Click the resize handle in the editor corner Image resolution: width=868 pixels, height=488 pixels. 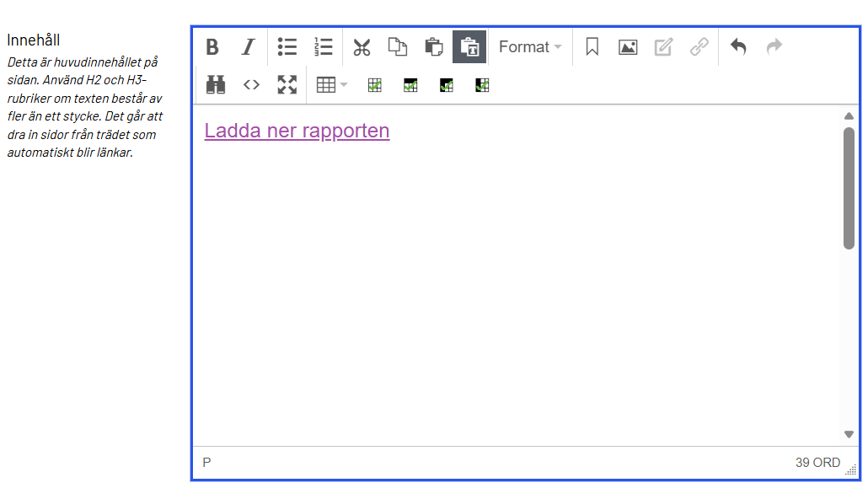[x=850, y=469]
